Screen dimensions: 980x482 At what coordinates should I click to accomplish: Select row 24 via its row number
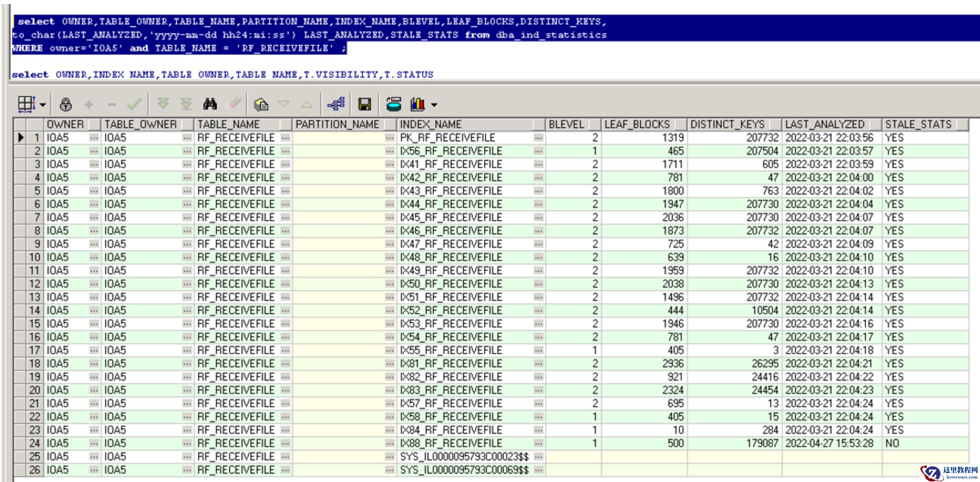[35, 443]
